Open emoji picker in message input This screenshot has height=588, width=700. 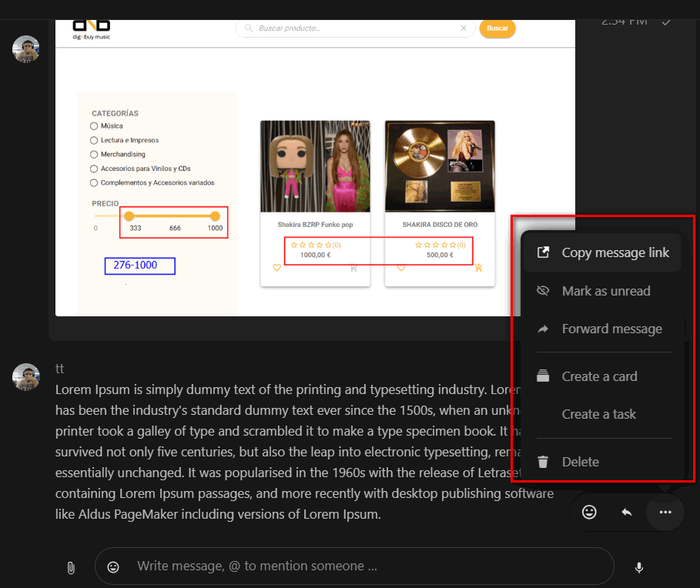pos(113,566)
